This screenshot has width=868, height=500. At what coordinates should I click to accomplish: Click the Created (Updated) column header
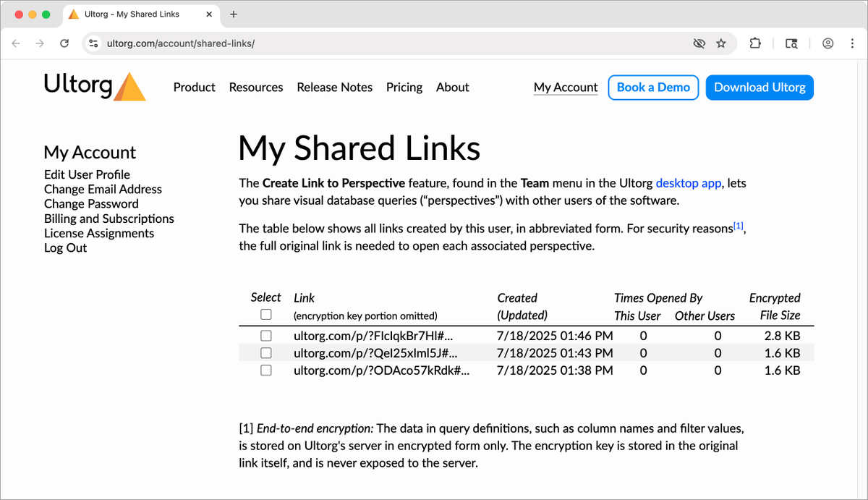pos(522,306)
